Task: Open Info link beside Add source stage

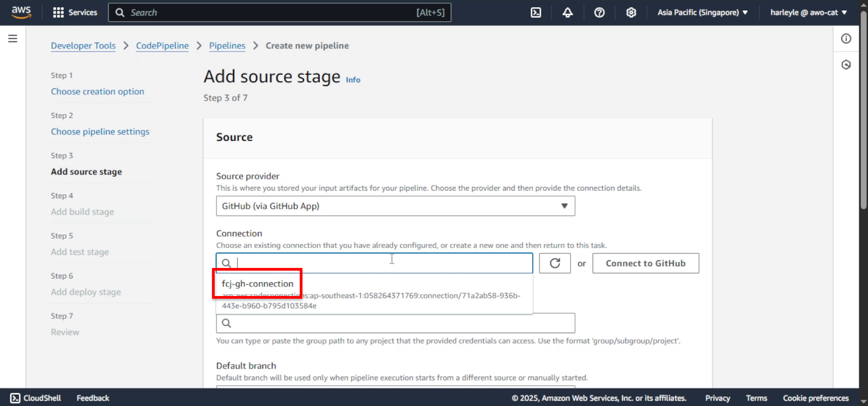Action: [x=353, y=80]
